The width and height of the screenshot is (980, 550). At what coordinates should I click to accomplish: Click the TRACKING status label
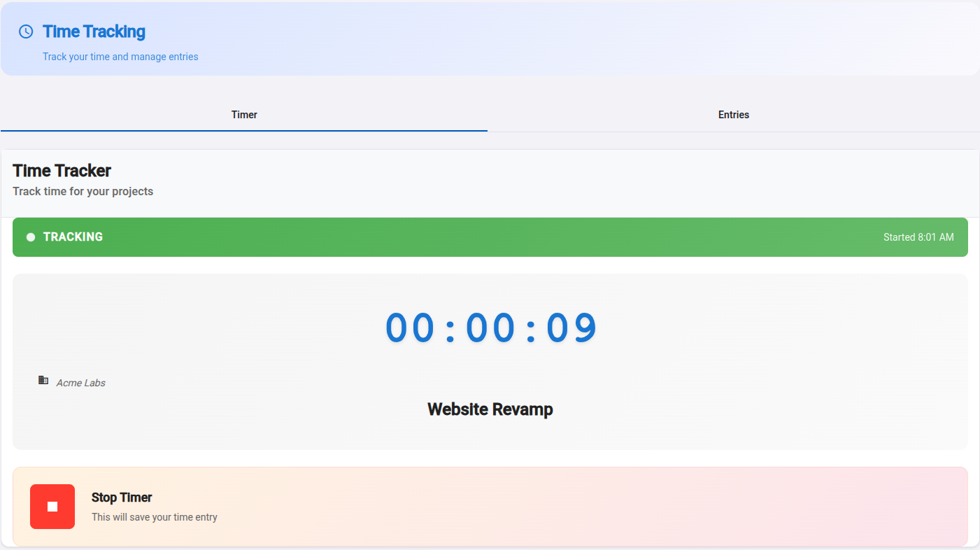[x=73, y=237]
